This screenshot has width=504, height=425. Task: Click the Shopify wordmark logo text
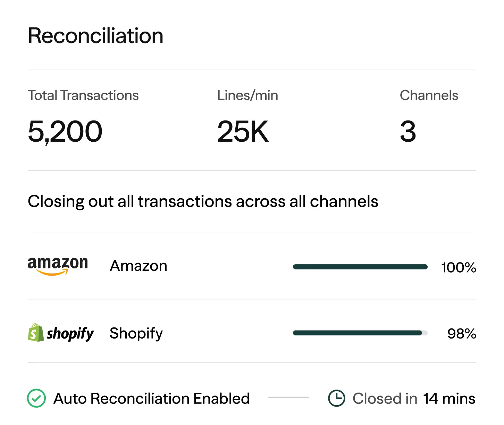pos(70,334)
